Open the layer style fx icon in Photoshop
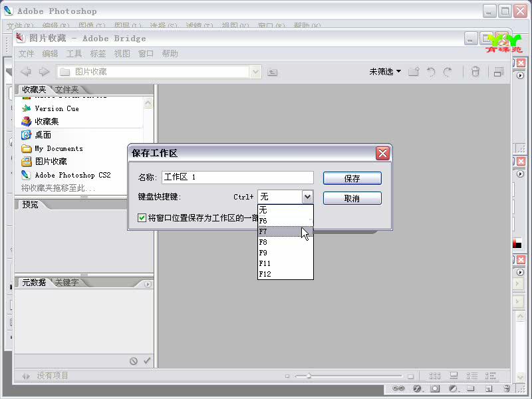 [417, 388]
